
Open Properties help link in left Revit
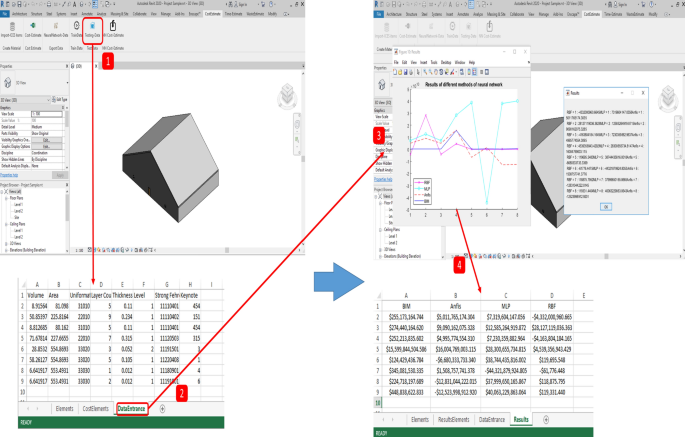pos(9,175)
